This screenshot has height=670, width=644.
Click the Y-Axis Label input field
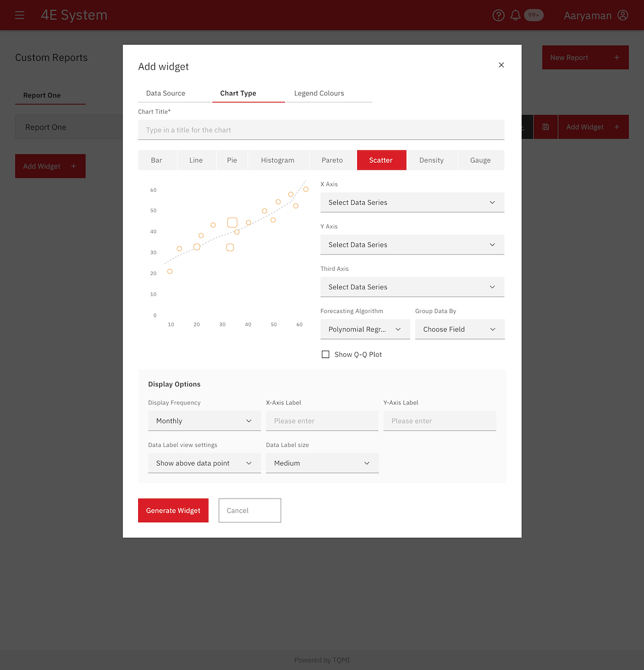[x=440, y=421]
